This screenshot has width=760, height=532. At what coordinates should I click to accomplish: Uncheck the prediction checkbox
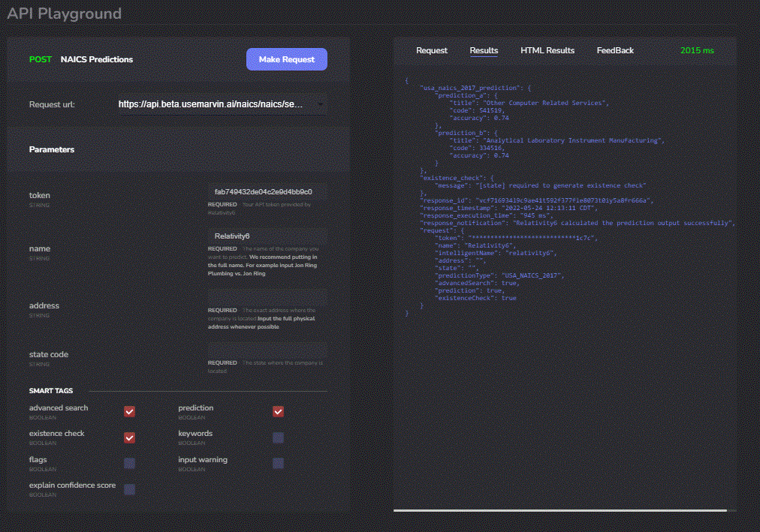(x=278, y=411)
